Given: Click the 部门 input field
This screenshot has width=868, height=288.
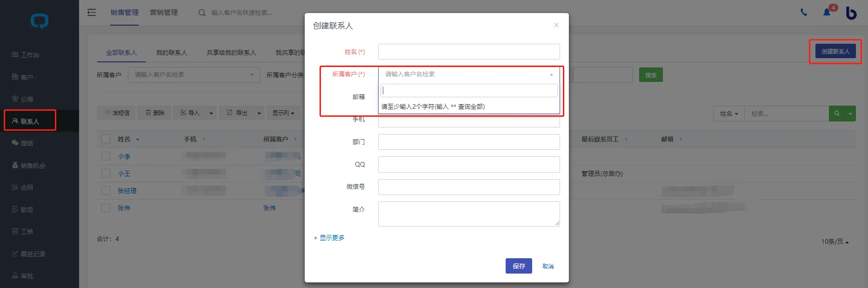Looking at the screenshot, I should (x=469, y=142).
